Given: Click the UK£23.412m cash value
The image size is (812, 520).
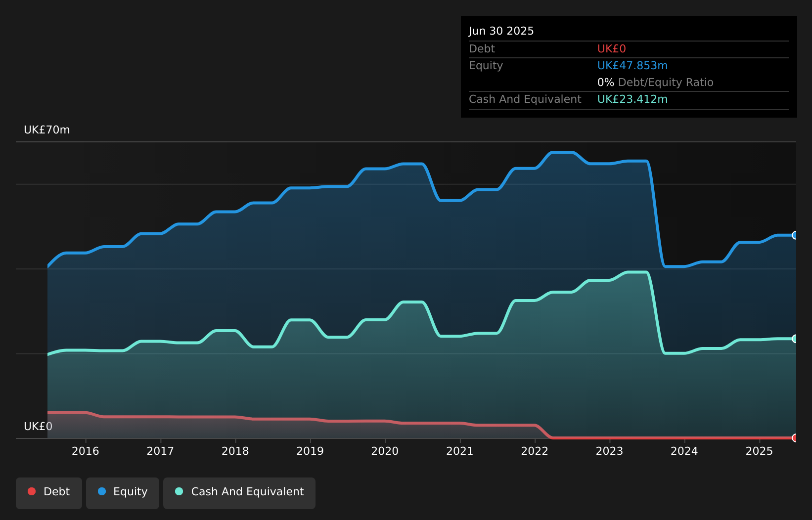Looking at the screenshot, I should point(632,99).
